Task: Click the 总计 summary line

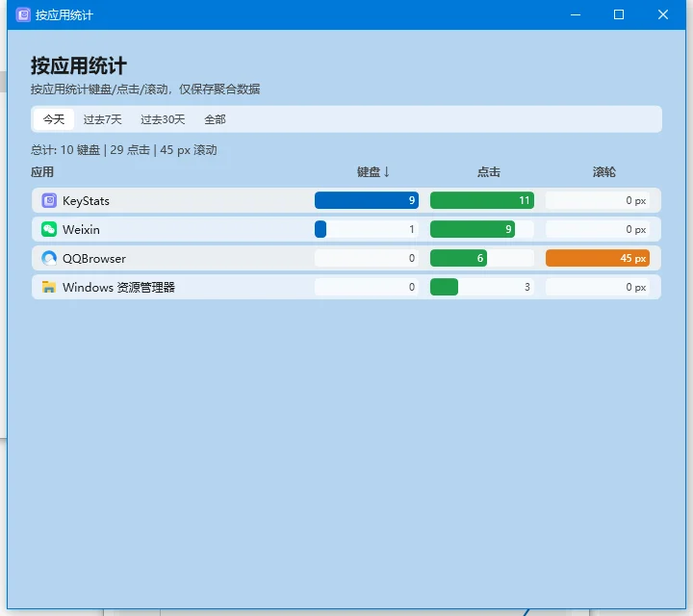Action: 124,150
